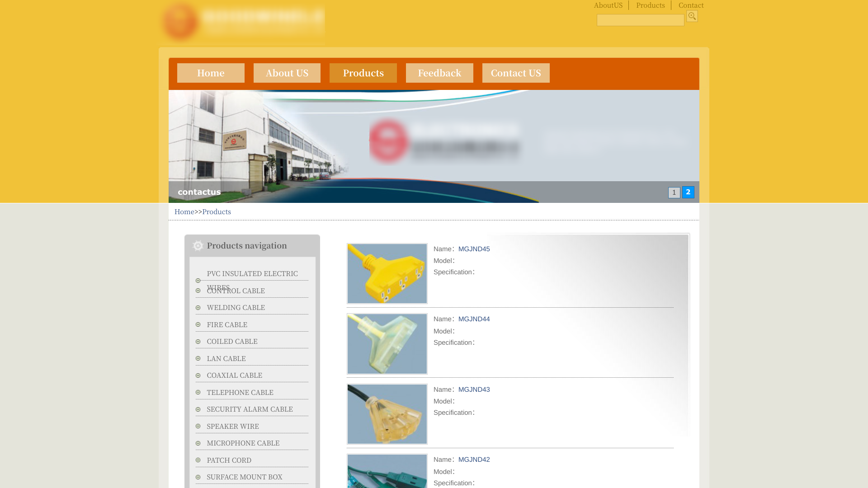Open the Contact US menu button
Viewport: 868px width, 488px height.
[x=516, y=73]
